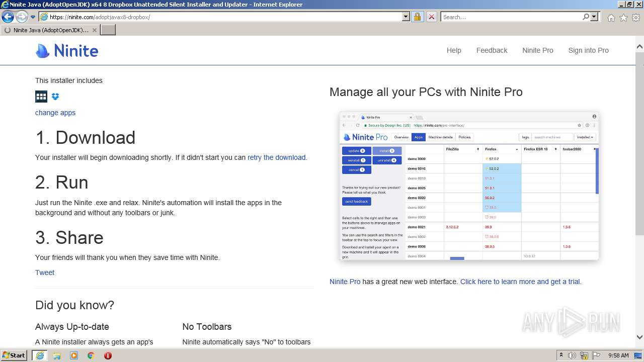Click the network tray icon
The width and height of the screenshot is (644, 362).
pyautogui.click(x=584, y=355)
